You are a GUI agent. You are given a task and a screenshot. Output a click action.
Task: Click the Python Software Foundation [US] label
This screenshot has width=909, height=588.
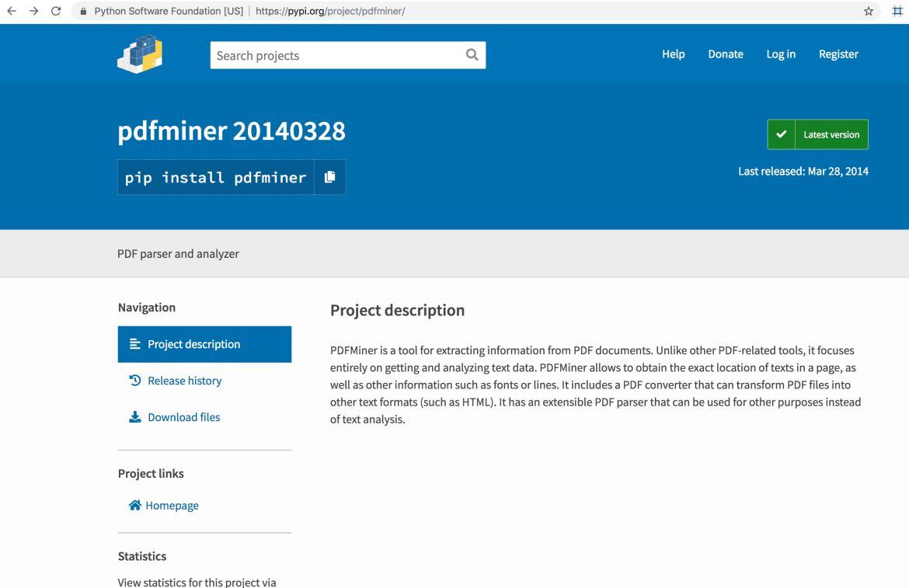pyautogui.click(x=169, y=11)
